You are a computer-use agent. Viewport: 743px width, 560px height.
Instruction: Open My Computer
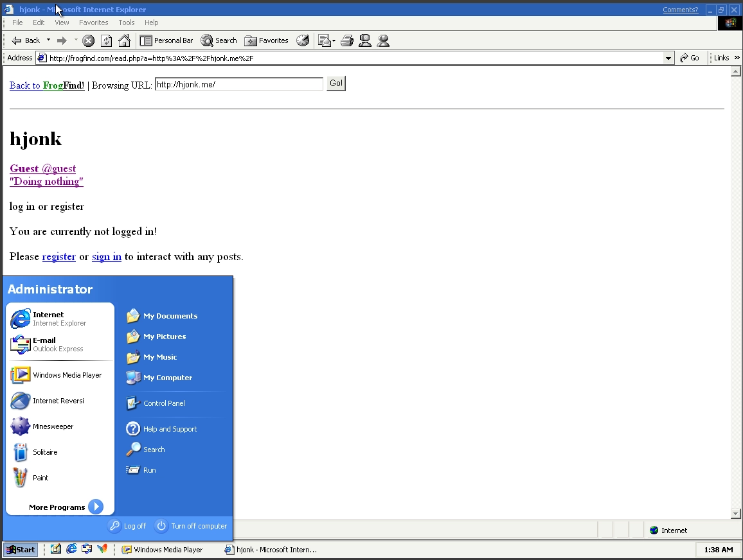159,377
